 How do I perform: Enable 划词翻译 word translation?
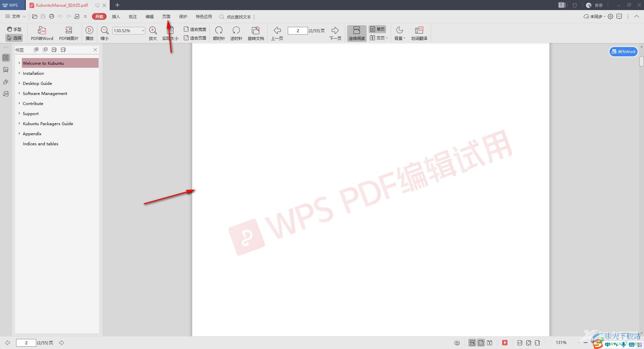pos(419,34)
